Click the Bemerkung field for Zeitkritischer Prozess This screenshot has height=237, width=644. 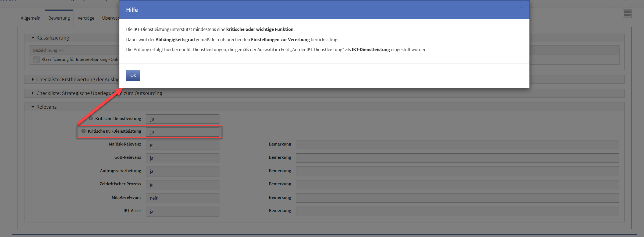tap(457, 185)
